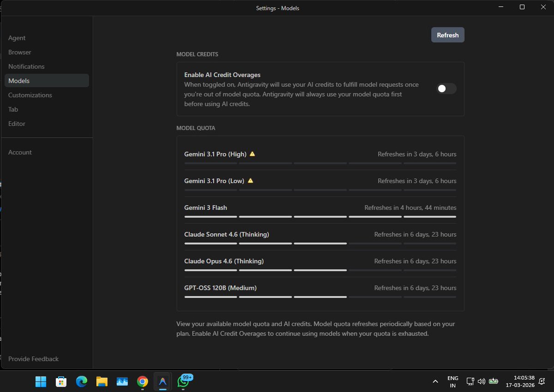The width and height of the screenshot is (554, 392).
Task: Select the Claude Sonnet 4.6 (Thinking) label
Action: pyautogui.click(x=227, y=235)
